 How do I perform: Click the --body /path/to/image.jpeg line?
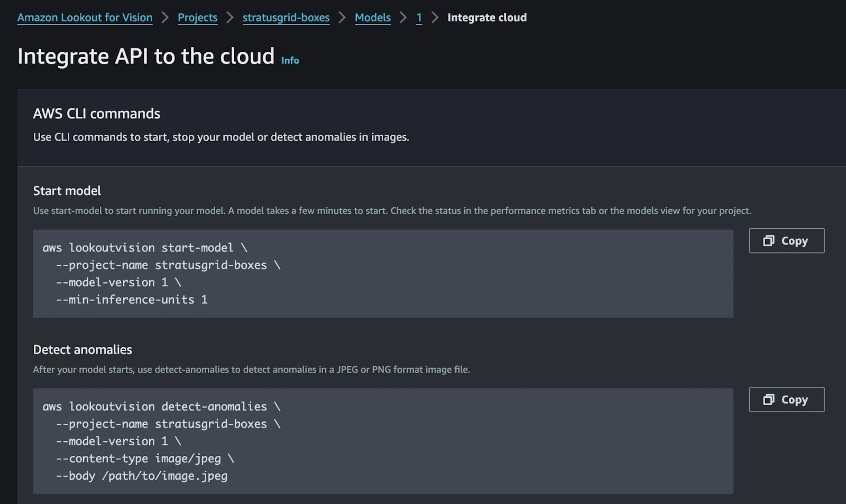coord(142,475)
